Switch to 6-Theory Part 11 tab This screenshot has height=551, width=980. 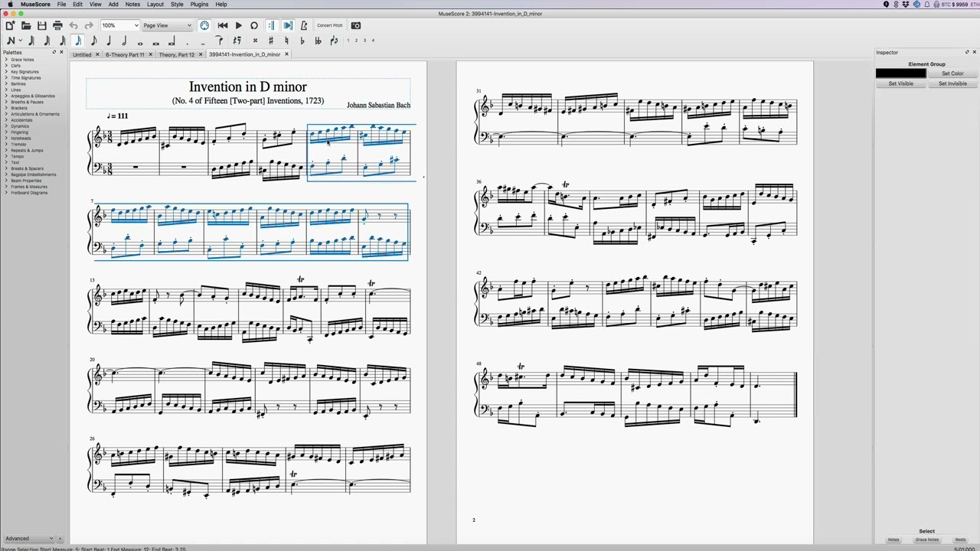[x=125, y=55]
